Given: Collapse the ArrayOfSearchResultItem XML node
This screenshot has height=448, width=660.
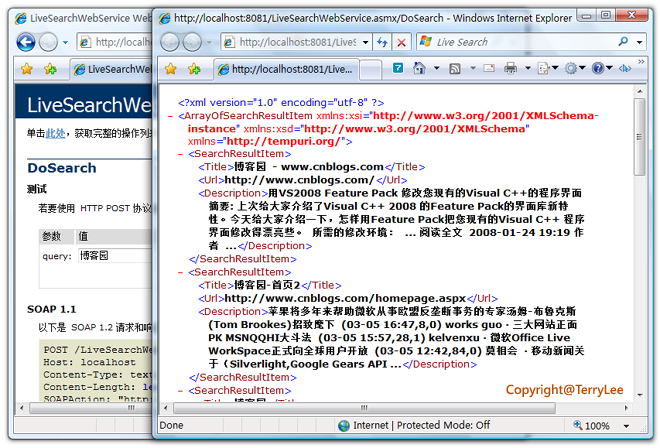Looking at the screenshot, I should pyautogui.click(x=170, y=116).
